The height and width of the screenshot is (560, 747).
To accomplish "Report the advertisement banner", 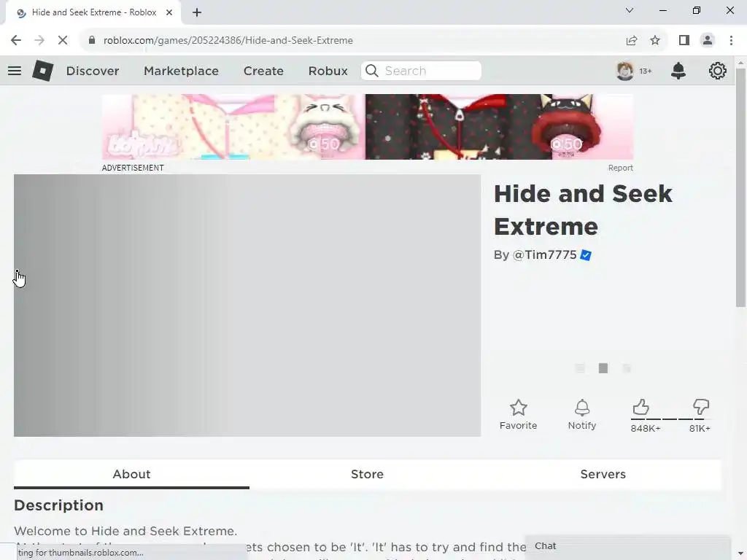I will coord(620,168).
